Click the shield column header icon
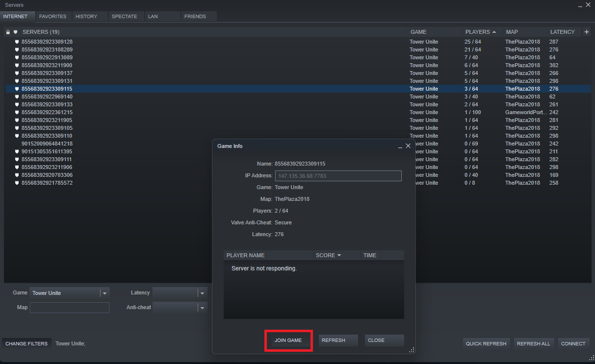595x364 pixels. tap(15, 32)
